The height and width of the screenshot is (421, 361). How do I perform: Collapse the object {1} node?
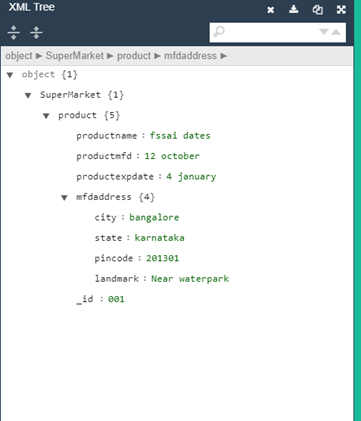coord(10,75)
